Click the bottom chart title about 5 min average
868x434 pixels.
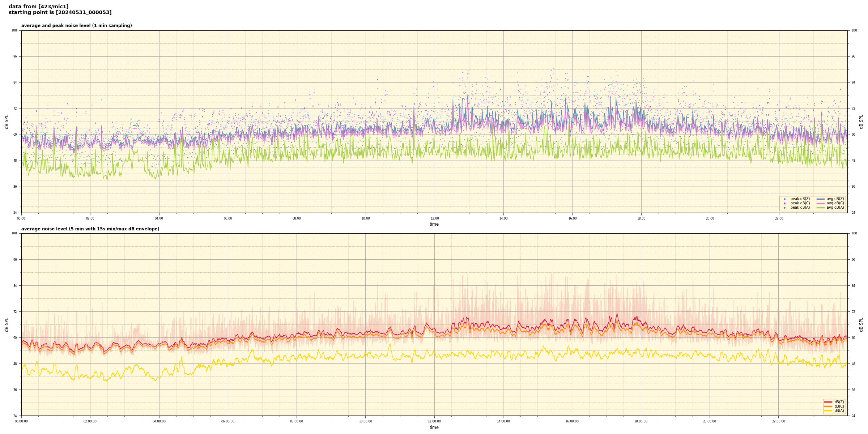coord(90,229)
